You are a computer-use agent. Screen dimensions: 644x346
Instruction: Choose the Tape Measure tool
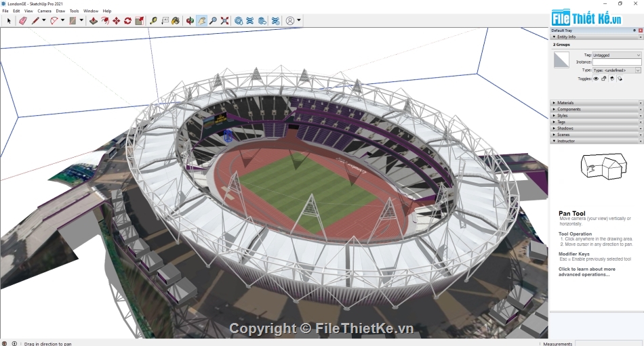(x=154, y=20)
